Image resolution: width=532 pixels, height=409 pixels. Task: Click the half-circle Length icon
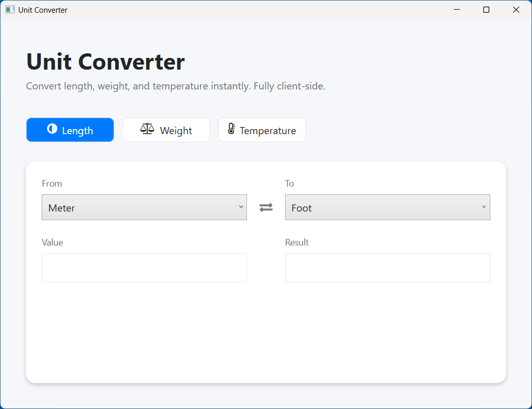coord(52,130)
